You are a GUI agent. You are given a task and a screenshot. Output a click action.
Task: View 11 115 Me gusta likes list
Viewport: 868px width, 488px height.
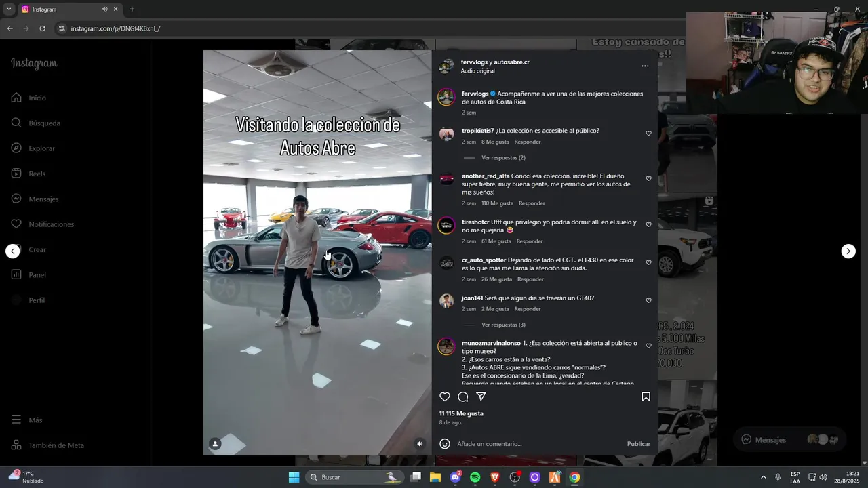tap(461, 413)
